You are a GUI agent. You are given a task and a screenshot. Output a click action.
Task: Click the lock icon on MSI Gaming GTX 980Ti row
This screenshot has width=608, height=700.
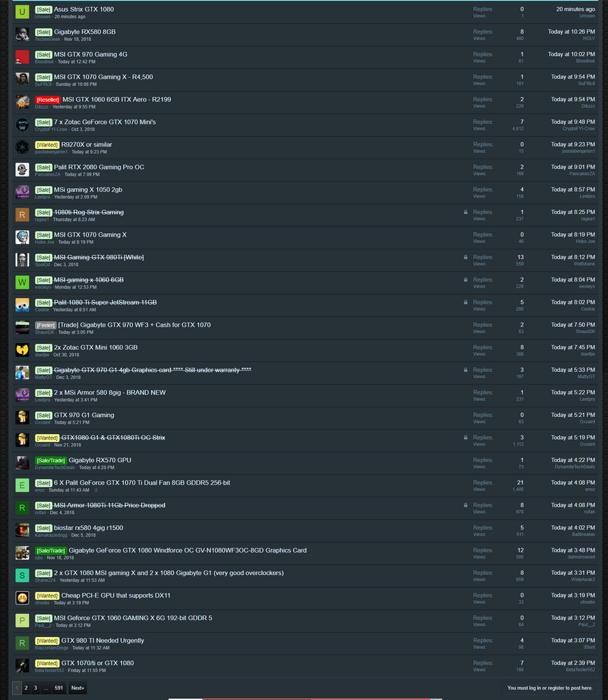click(466, 257)
